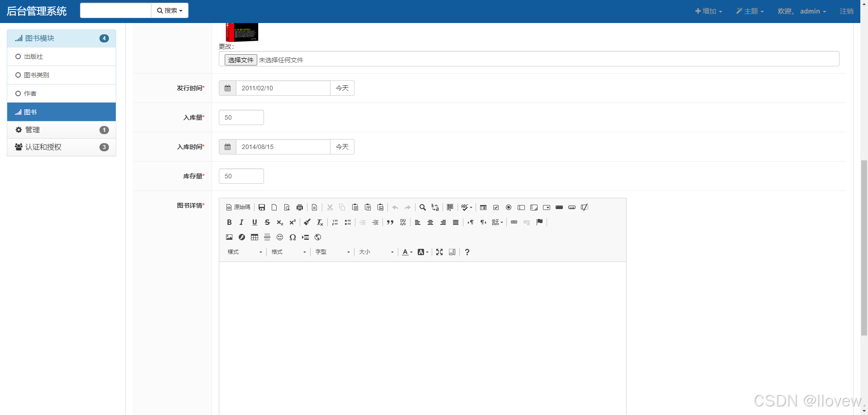The height and width of the screenshot is (415, 868).
Task: Insert a Selection Field form icon
Action: (547, 207)
